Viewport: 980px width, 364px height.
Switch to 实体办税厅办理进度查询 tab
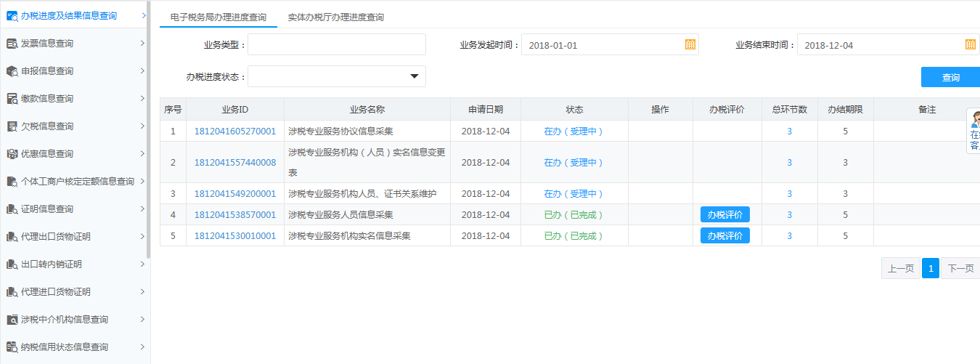[335, 17]
